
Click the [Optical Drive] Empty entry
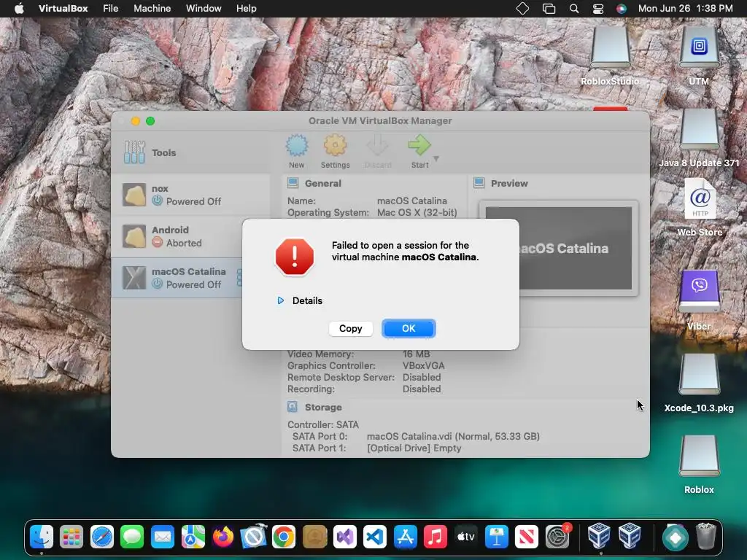point(414,448)
